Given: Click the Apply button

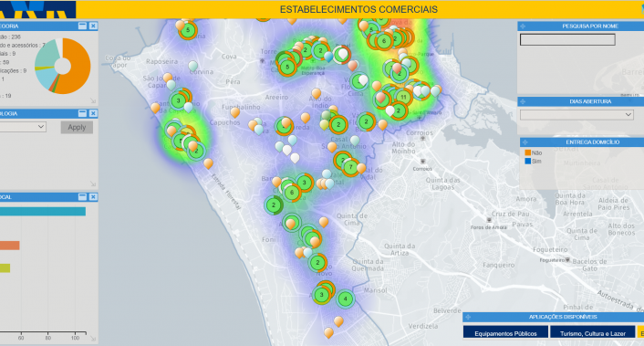Looking at the screenshot, I should click(77, 128).
